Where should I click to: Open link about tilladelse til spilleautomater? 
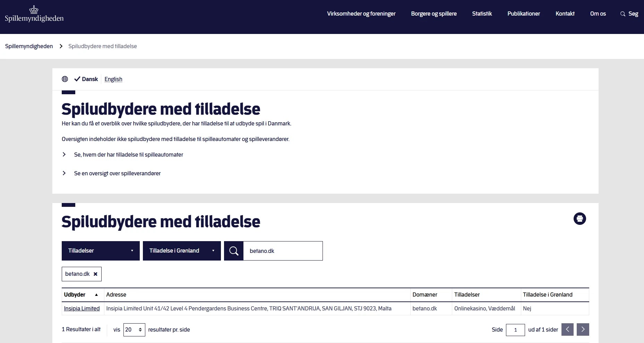click(x=129, y=155)
